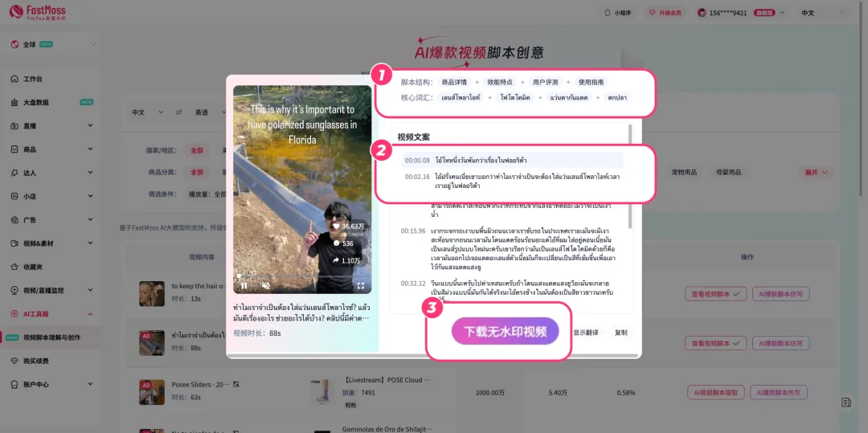
Task: Collapse the AI工具箱 sidebar menu
Action: pyautogui.click(x=90, y=314)
